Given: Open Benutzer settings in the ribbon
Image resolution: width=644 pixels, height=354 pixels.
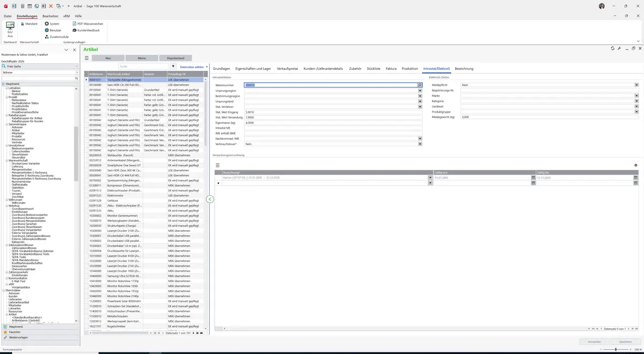Looking at the screenshot, I should 53,30.
